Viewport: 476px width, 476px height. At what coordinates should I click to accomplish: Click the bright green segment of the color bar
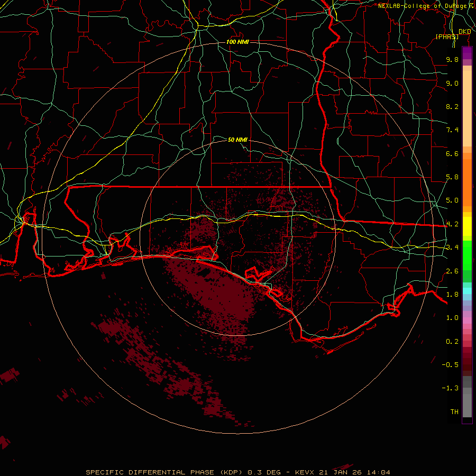(467, 255)
